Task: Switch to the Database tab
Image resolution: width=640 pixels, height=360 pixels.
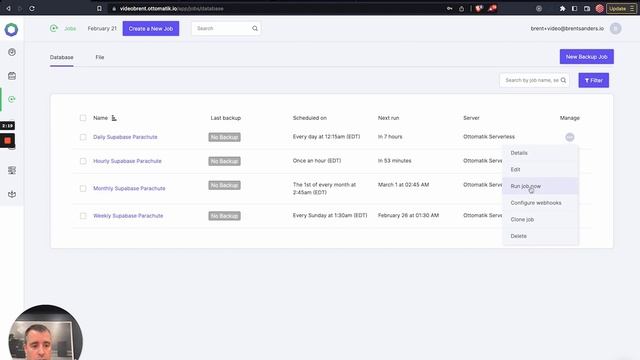Action: (62, 58)
